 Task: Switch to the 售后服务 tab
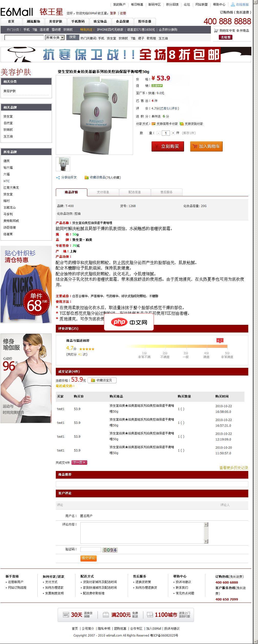pyautogui.click(x=167, y=192)
